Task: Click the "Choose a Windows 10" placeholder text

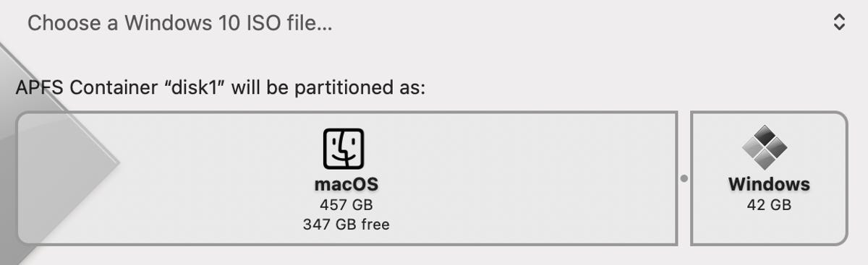Action: point(134,23)
